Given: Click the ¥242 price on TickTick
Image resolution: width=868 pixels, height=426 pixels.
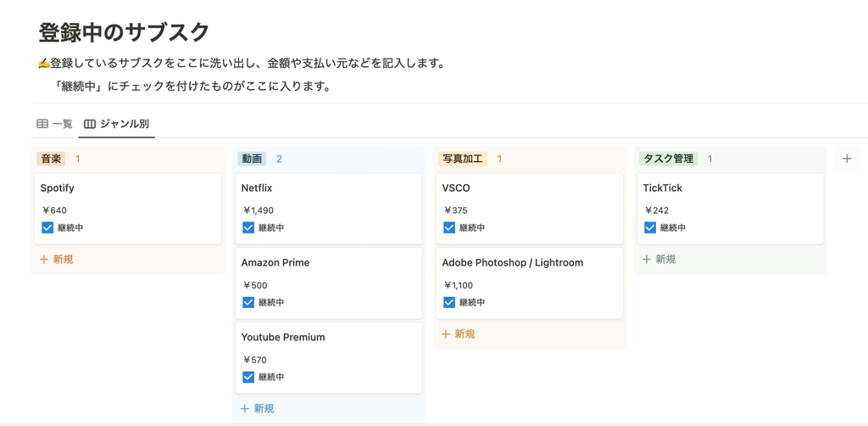Looking at the screenshot, I should (x=657, y=210).
